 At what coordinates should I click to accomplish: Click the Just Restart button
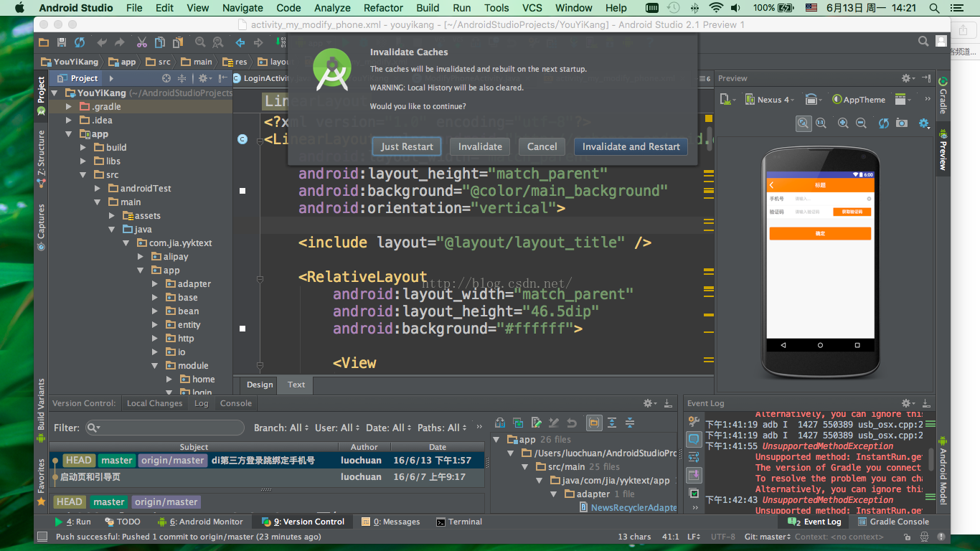pyautogui.click(x=407, y=146)
